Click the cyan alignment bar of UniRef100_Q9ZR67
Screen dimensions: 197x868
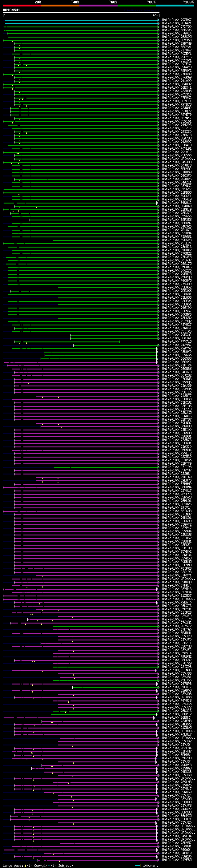[82, 20]
